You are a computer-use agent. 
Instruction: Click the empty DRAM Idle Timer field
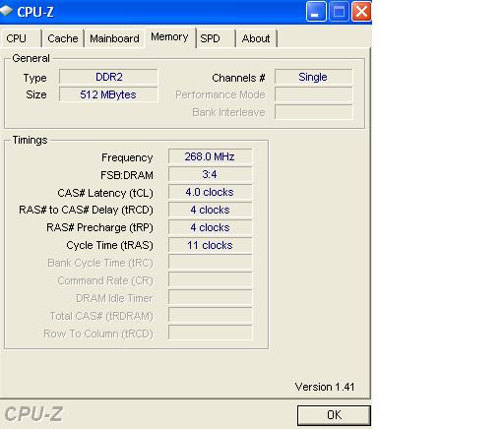pyautogui.click(x=210, y=297)
